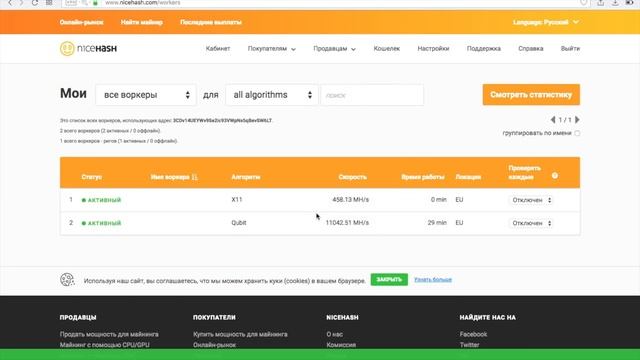
Task: Open Последние выплаты in top bar
Action: pos(211,22)
